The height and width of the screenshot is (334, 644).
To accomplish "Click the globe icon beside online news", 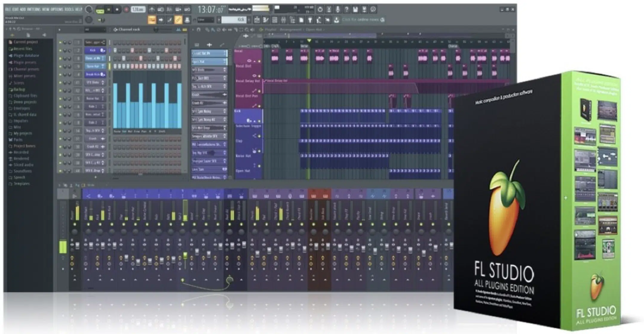I will [383, 20].
